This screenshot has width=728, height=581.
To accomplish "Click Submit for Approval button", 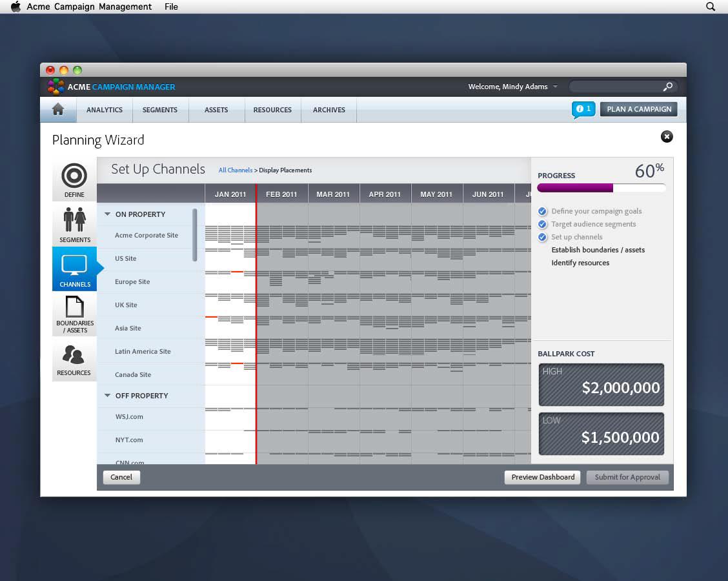I will pyautogui.click(x=627, y=477).
